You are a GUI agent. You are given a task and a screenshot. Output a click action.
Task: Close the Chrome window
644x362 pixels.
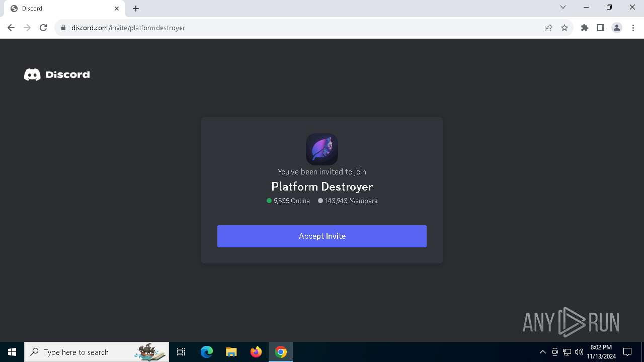pos(632,8)
